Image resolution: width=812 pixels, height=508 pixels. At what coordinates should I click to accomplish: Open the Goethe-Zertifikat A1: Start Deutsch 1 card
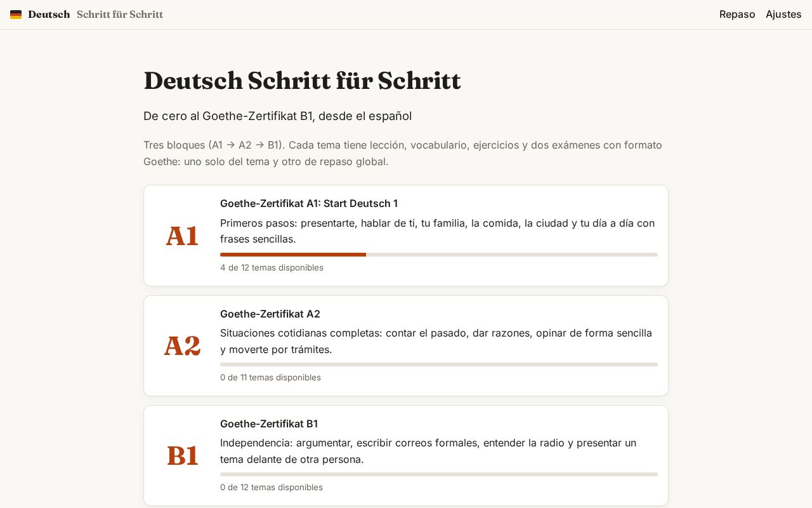point(406,236)
